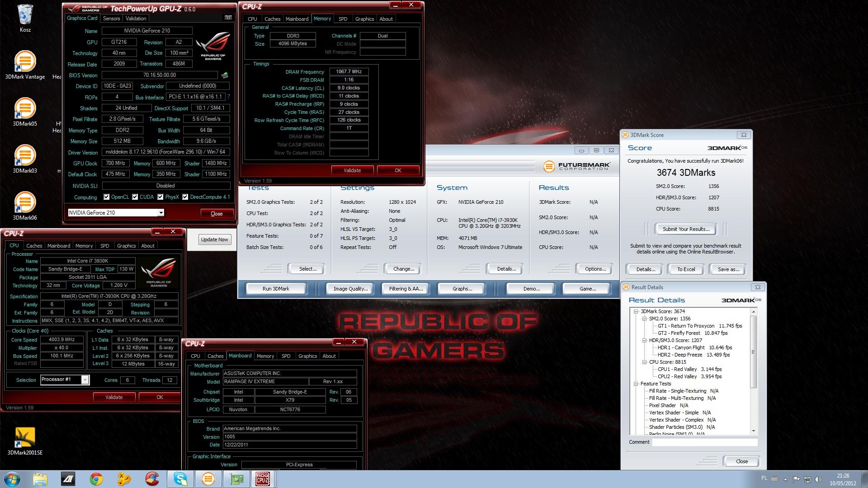868x488 pixels.
Task: Click the Comment input field
Action: click(704, 442)
